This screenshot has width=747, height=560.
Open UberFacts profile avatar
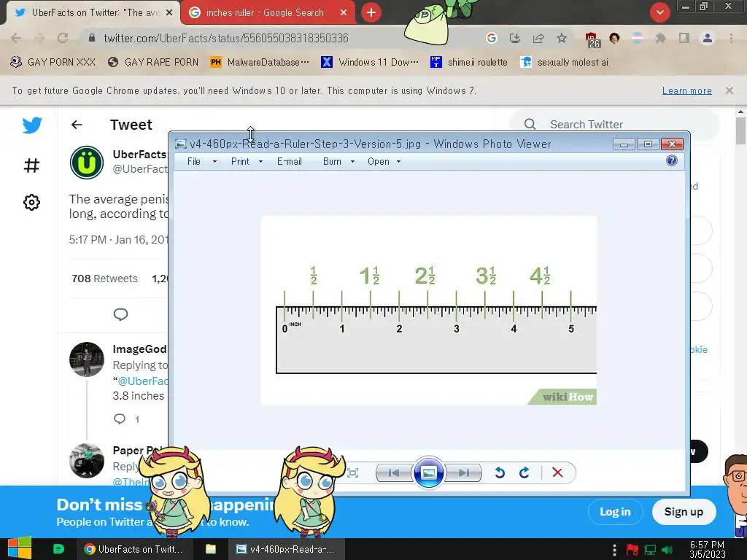pos(87,163)
